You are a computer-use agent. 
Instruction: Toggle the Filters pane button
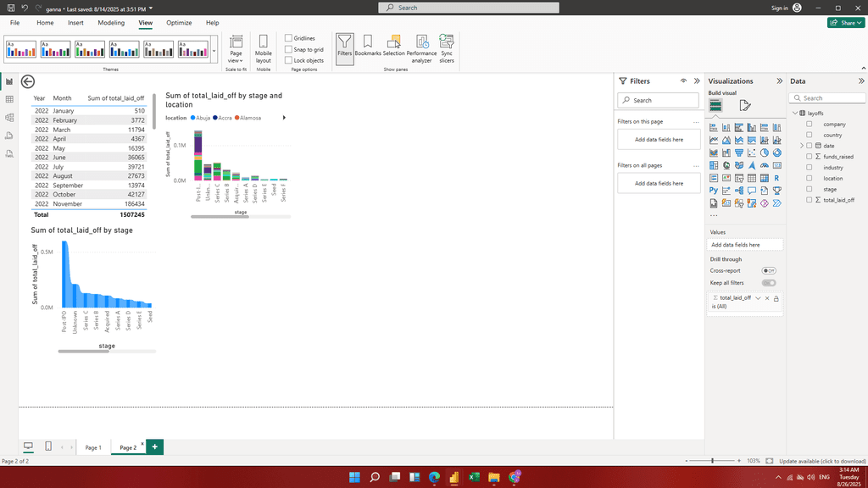coord(344,48)
